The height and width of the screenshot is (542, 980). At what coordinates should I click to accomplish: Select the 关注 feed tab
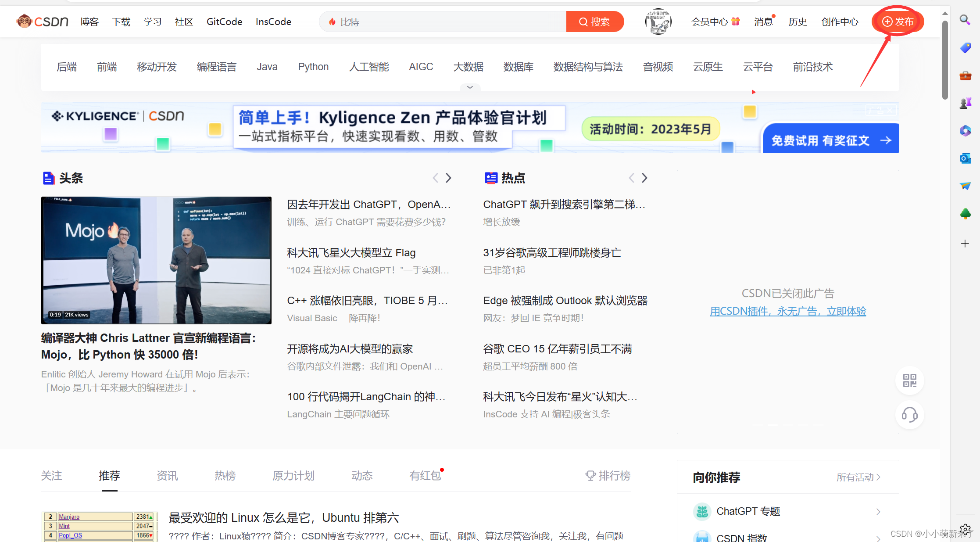[51, 476]
